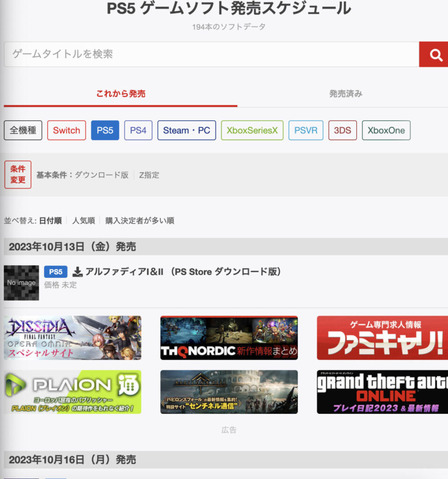Open the PLAION通 banner

click(73, 392)
